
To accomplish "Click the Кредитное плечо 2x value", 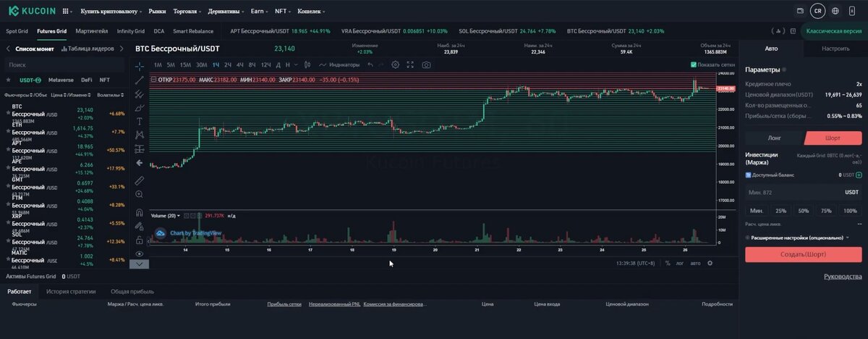I will click(859, 84).
